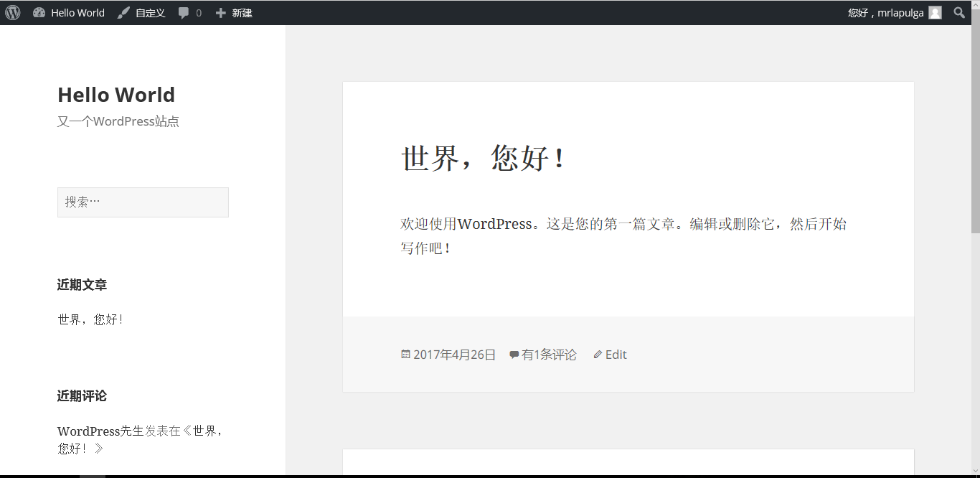This screenshot has height=478, width=980.
Task: Click the 近期评论 widget heading
Action: (x=83, y=396)
